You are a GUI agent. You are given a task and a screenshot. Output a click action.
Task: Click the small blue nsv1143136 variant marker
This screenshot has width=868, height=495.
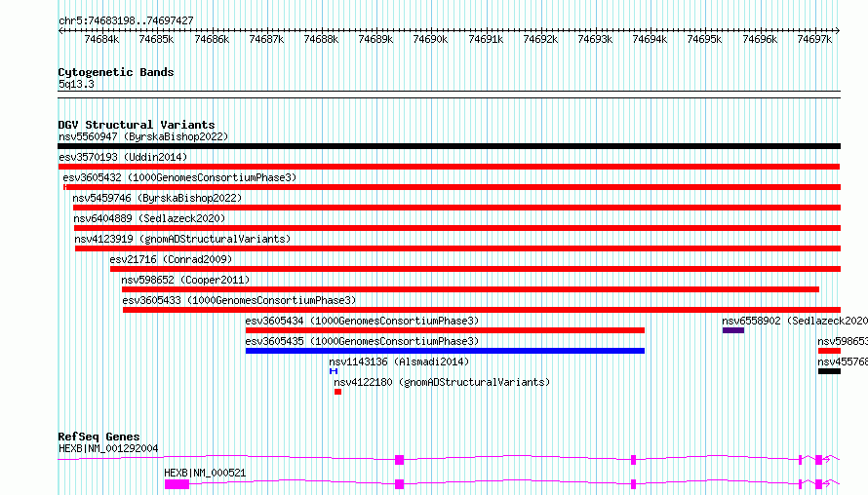(x=334, y=371)
